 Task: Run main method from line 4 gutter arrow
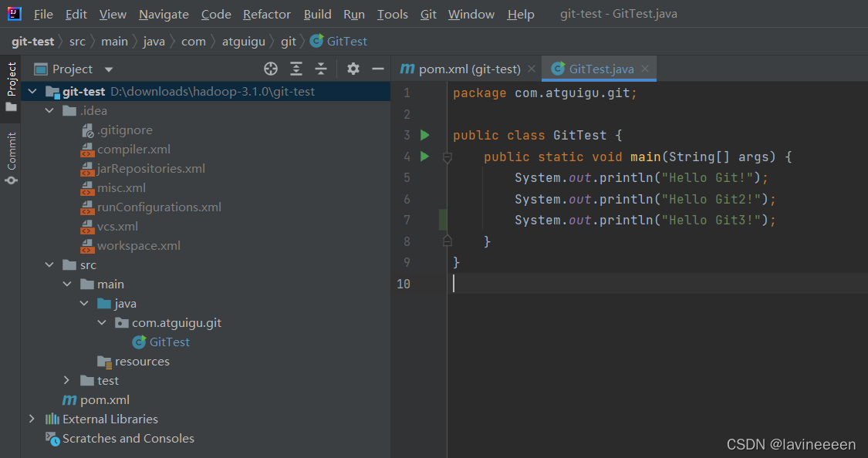[424, 157]
